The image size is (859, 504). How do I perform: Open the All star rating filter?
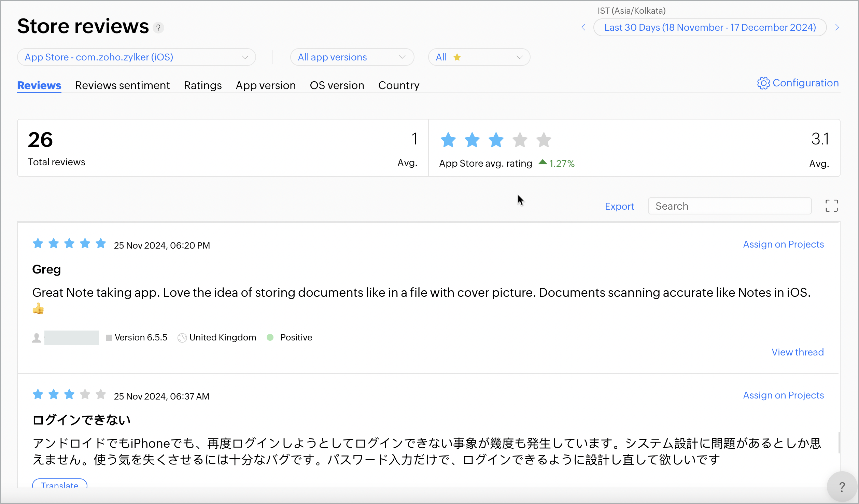(479, 57)
